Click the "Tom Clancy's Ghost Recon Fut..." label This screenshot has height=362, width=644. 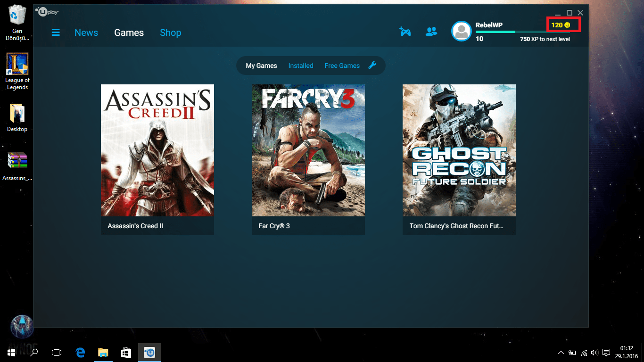tap(456, 226)
